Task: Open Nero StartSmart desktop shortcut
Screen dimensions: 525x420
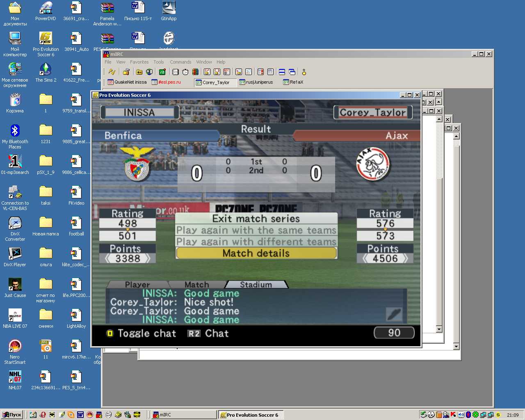Action: click(15, 352)
